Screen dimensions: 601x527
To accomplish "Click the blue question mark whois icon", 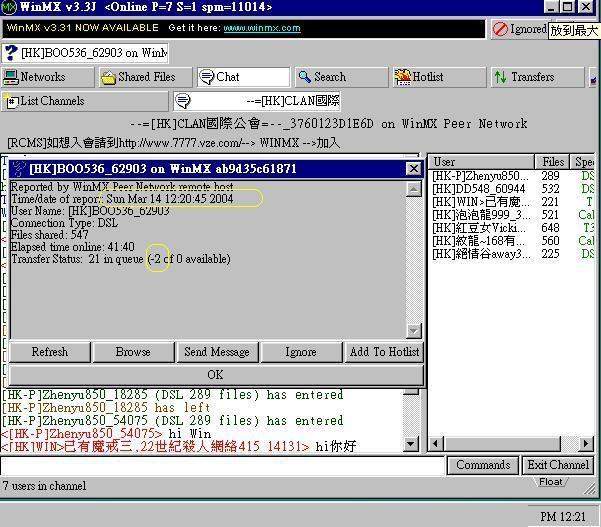I will [x=11, y=53].
